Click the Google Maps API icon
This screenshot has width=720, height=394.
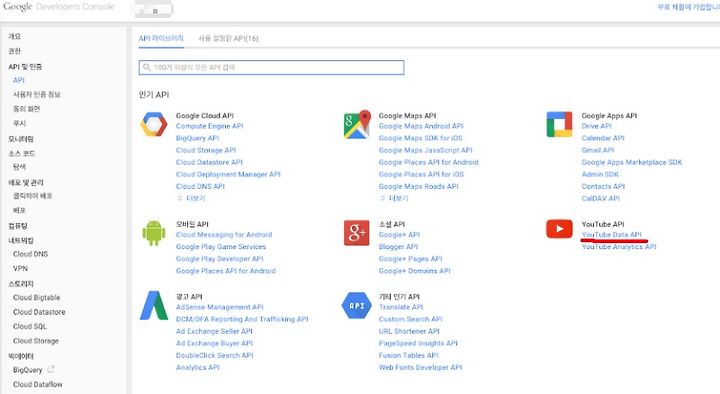357,124
